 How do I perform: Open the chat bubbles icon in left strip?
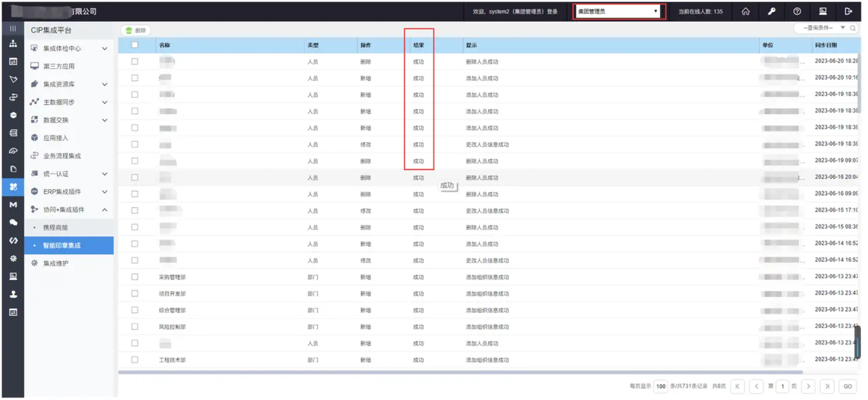pos(13,223)
